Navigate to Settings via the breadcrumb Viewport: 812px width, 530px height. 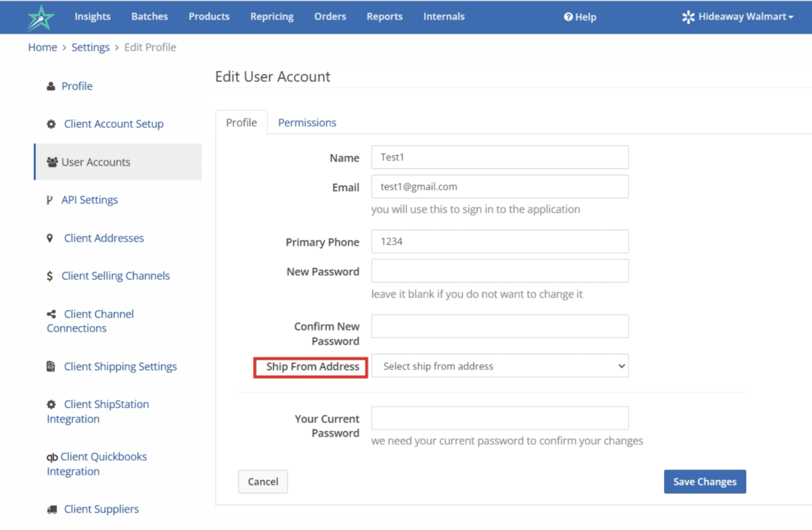click(90, 47)
